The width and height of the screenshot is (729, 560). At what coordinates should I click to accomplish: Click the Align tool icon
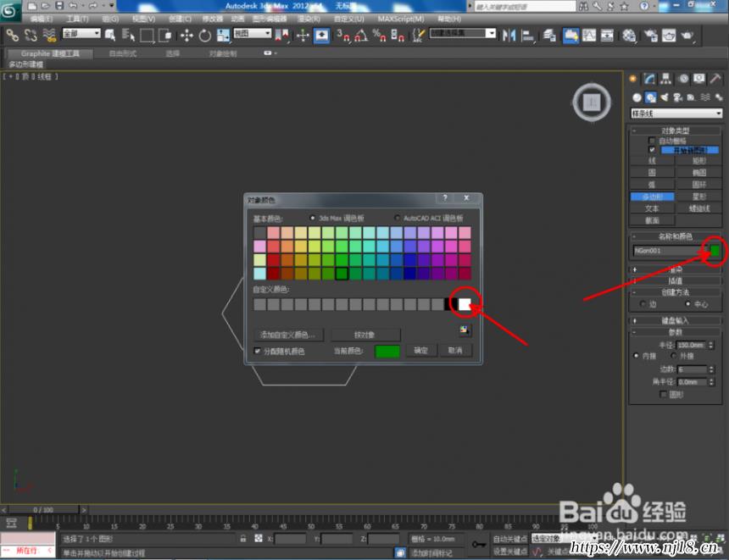coord(528,36)
